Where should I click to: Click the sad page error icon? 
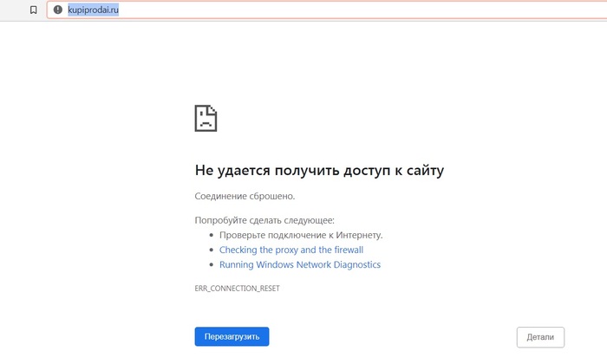coord(206,118)
